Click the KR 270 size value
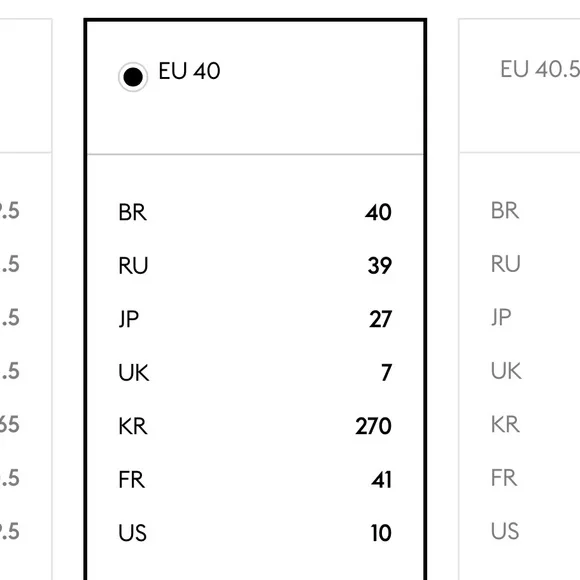Screen dimensions: 580x580 [373, 426]
